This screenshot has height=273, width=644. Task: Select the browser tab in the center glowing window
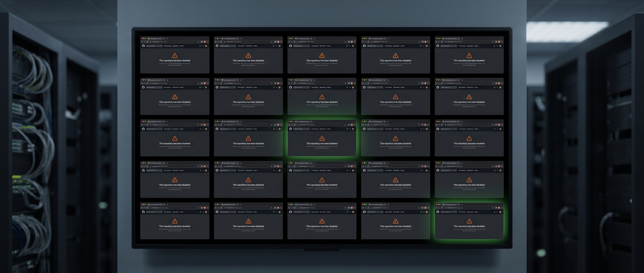tap(304, 122)
